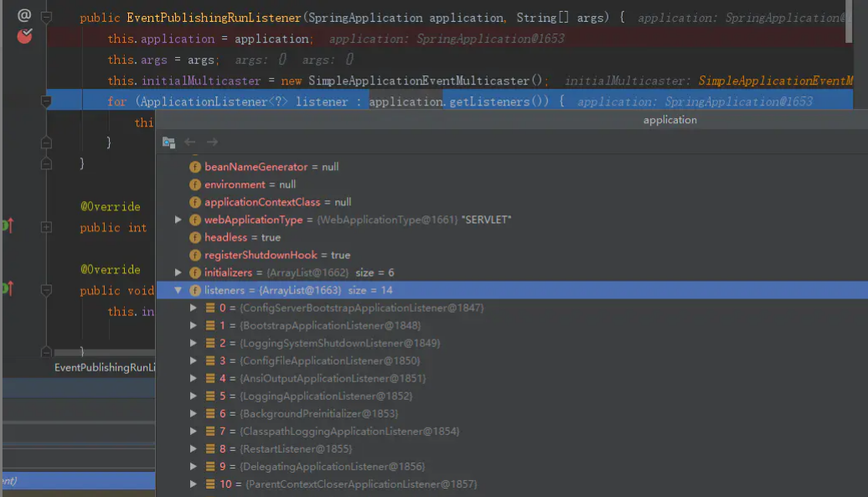Screen dimensions: 868x497
Task: Expand element 4 AnsiOutputApplicationListener
Action: tap(194, 379)
